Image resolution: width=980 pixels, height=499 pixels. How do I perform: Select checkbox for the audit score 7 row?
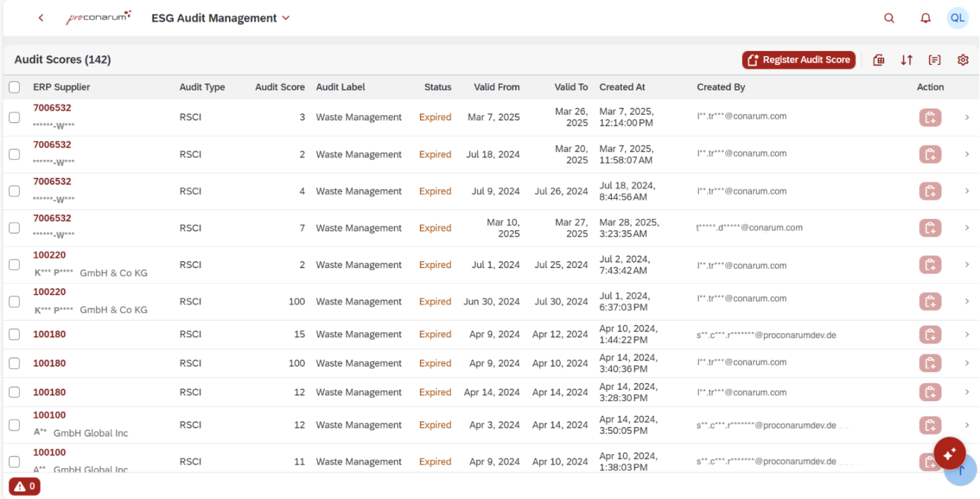14,228
